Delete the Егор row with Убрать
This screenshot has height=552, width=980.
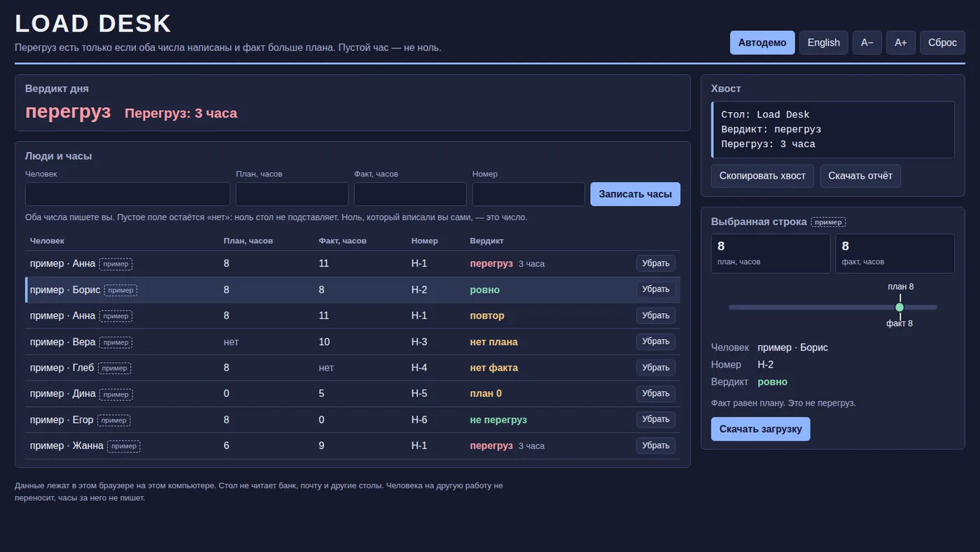click(656, 419)
